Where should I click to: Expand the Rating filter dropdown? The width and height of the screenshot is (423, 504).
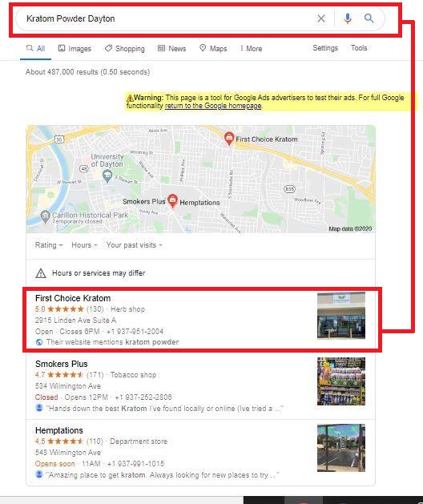point(49,245)
